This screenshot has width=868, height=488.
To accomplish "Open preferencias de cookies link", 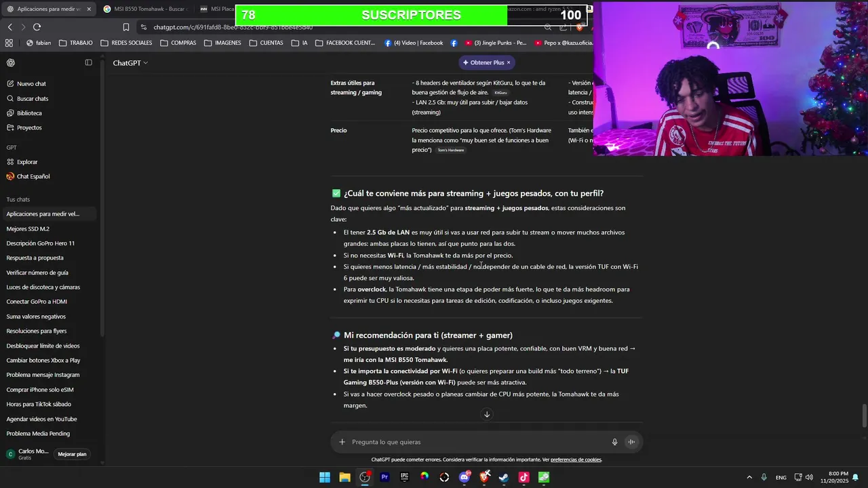I will [x=576, y=460].
